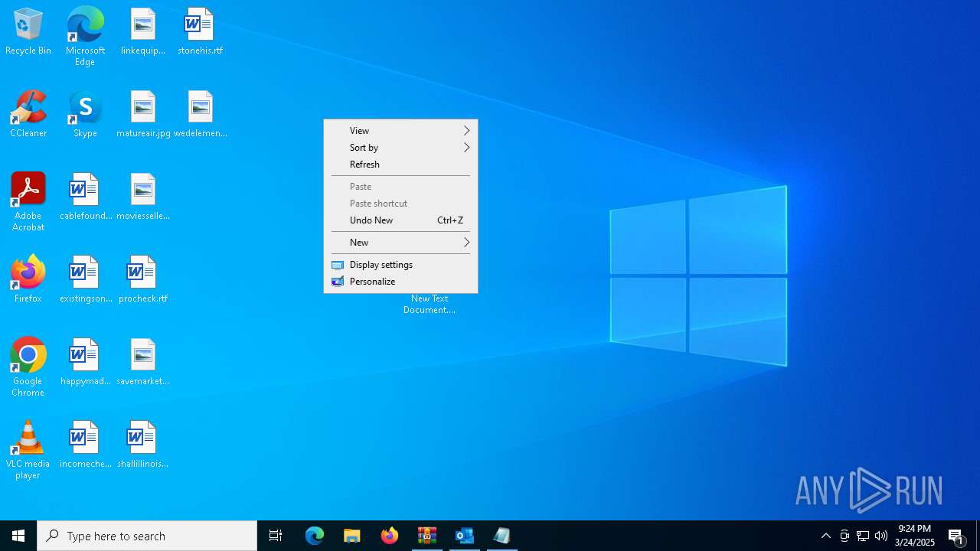Select the linkequip image file icon
Screen dimensions: 980x551
click(142, 32)
